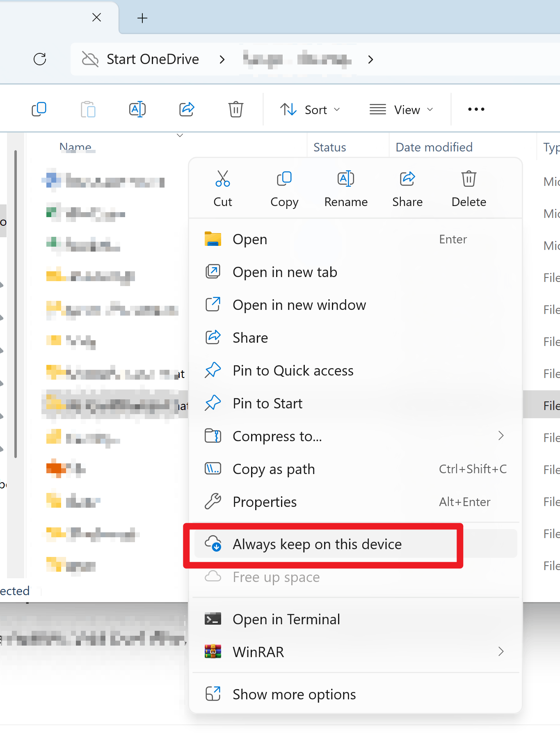The image size is (560, 740).
Task: Expand the Sort dropdown
Action: (310, 110)
